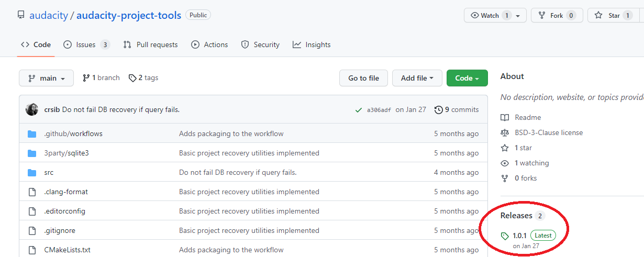Click the Pull requests tab icon

pos(127,44)
